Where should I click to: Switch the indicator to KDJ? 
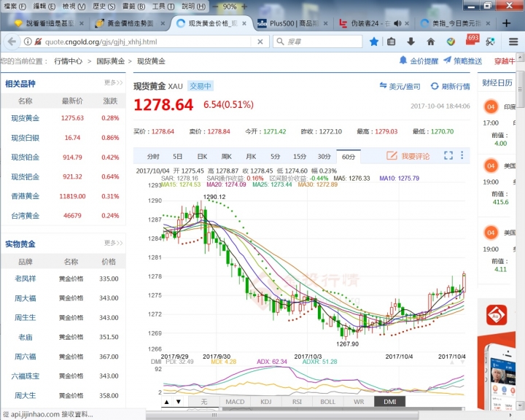point(266,402)
